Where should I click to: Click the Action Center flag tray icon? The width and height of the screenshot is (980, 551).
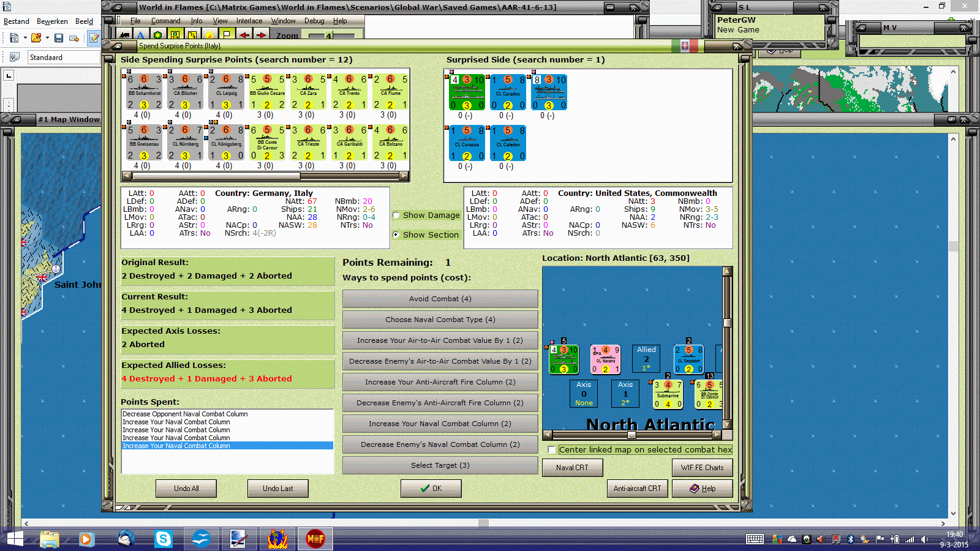pyautogui.click(x=880, y=539)
